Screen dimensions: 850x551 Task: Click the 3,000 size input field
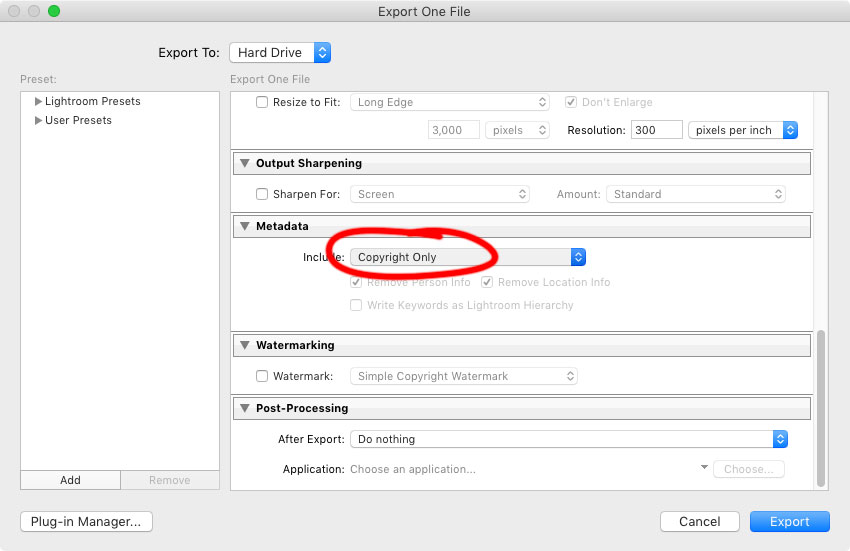click(454, 130)
